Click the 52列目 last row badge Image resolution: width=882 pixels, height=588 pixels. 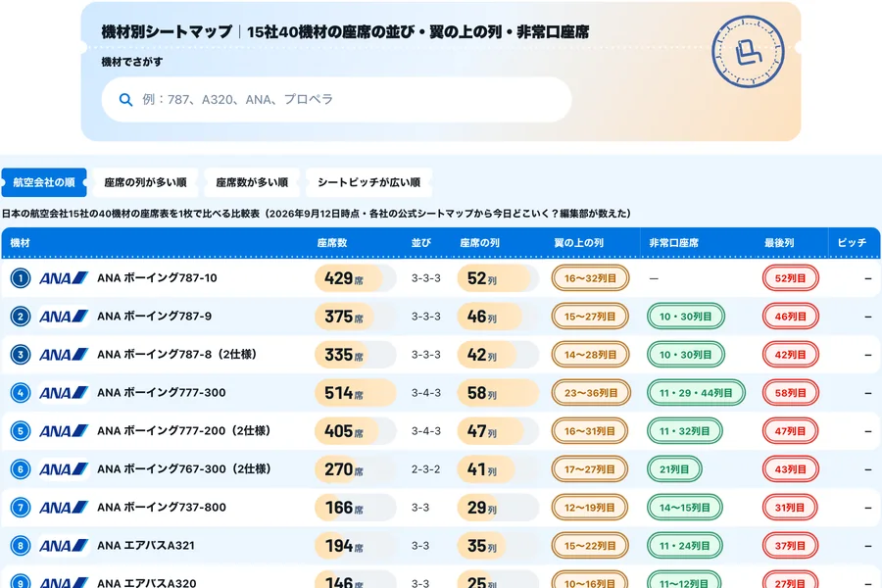click(790, 278)
